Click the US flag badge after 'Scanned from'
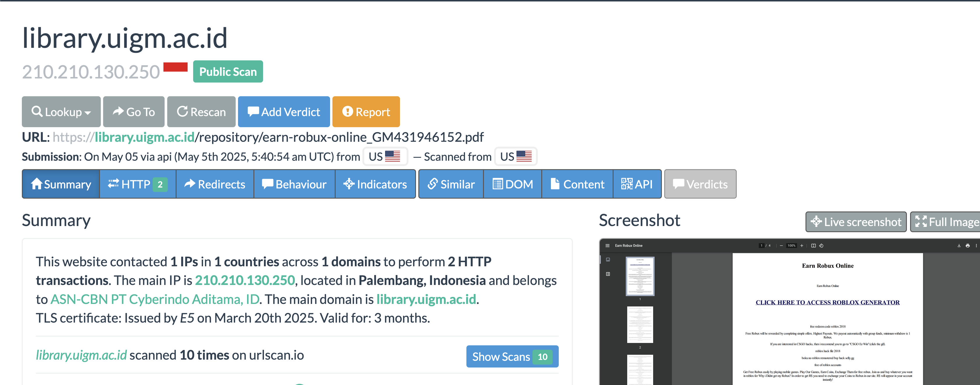 pyautogui.click(x=516, y=157)
